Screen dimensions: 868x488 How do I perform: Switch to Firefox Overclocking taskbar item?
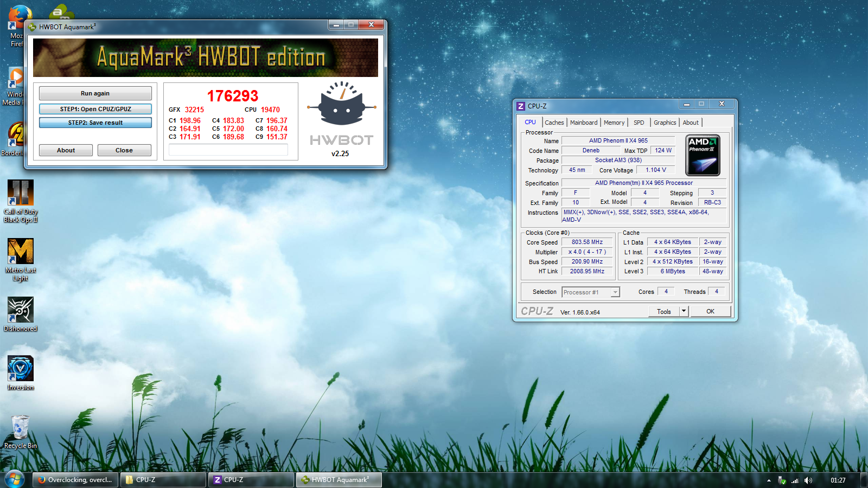(x=75, y=480)
